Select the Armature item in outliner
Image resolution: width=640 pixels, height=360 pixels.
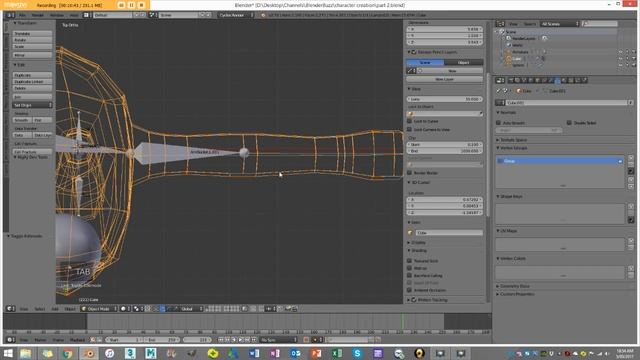click(x=520, y=52)
